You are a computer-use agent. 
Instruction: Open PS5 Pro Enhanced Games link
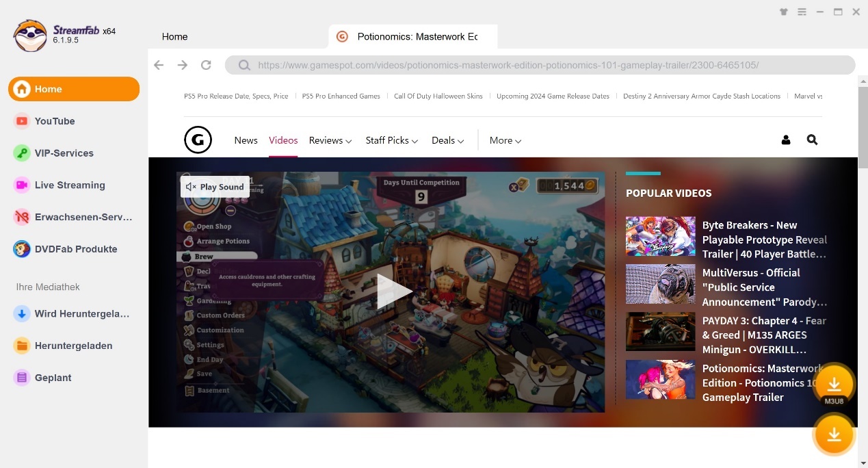tap(341, 96)
